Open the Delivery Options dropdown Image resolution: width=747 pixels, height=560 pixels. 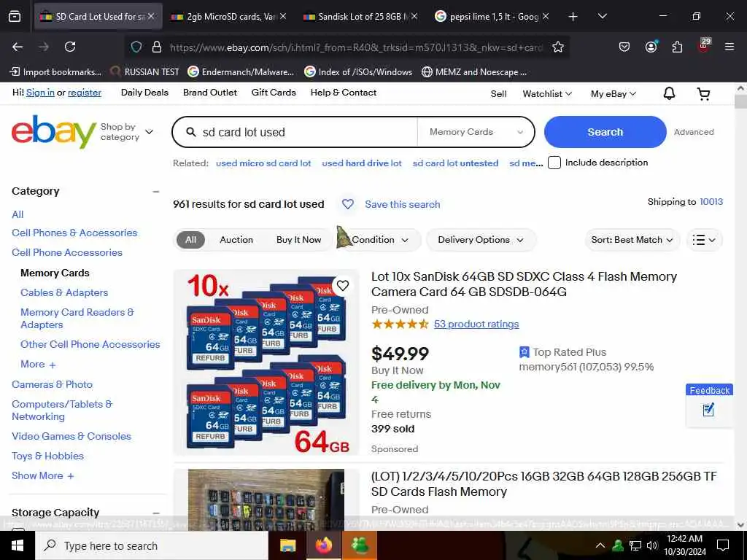click(x=481, y=239)
